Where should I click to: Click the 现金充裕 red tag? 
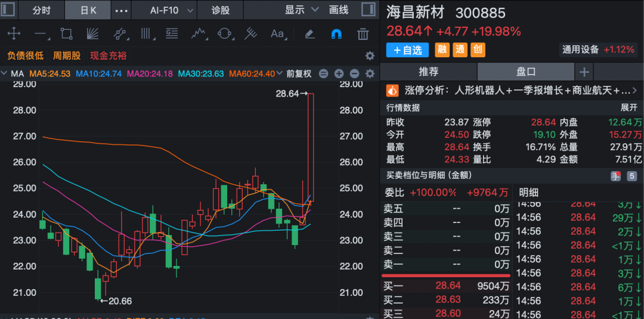tap(108, 55)
